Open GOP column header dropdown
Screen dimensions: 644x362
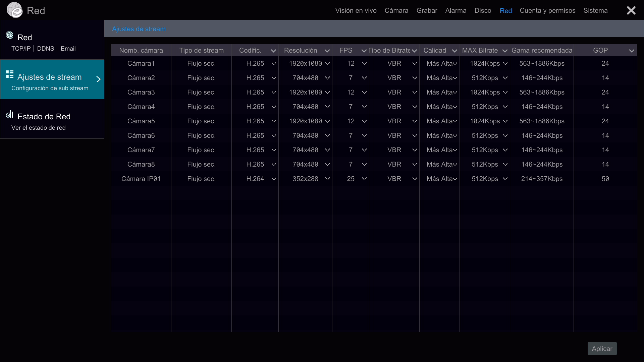[632, 51]
